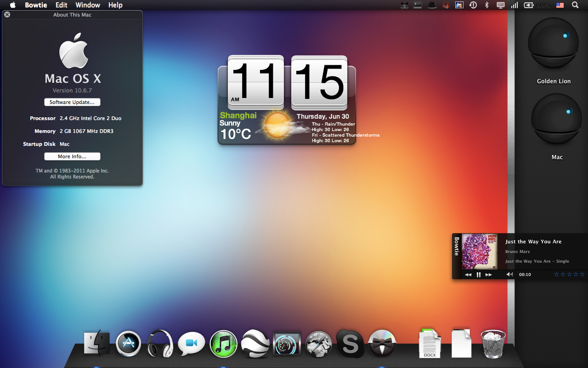The height and width of the screenshot is (368, 588).
Task: Click the desktop wallpaper menu bar icon
Action: (x=459, y=5)
